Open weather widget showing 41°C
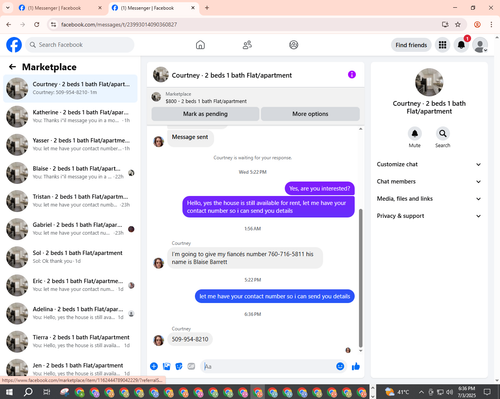This screenshot has width=500, height=399. click(x=397, y=392)
